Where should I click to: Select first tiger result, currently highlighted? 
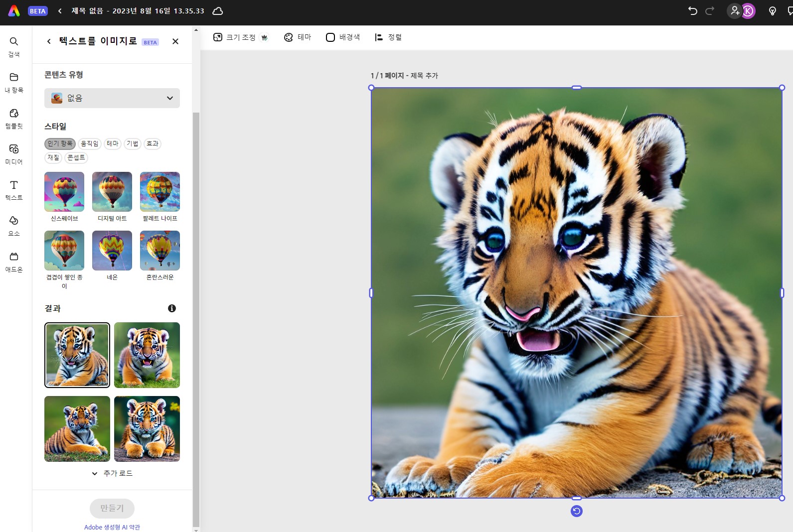(x=77, y=355)
